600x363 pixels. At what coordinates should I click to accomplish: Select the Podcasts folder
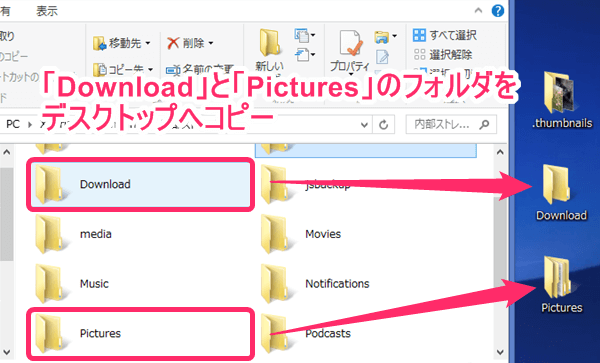(x=366, y=334)
